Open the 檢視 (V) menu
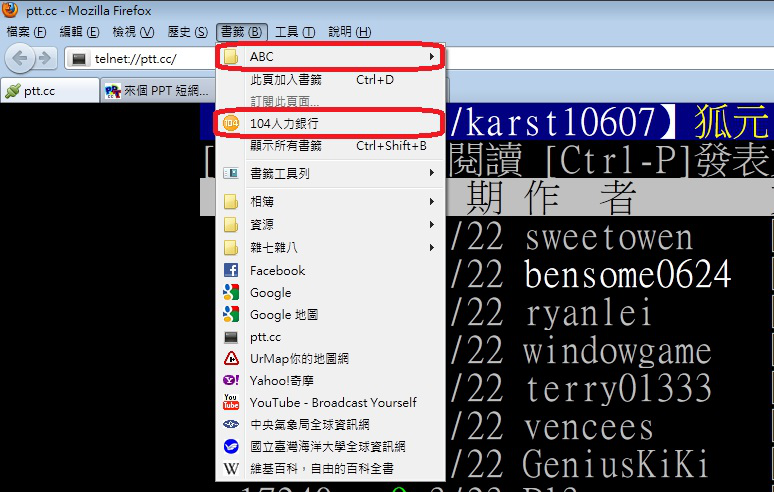 [133, 32]
